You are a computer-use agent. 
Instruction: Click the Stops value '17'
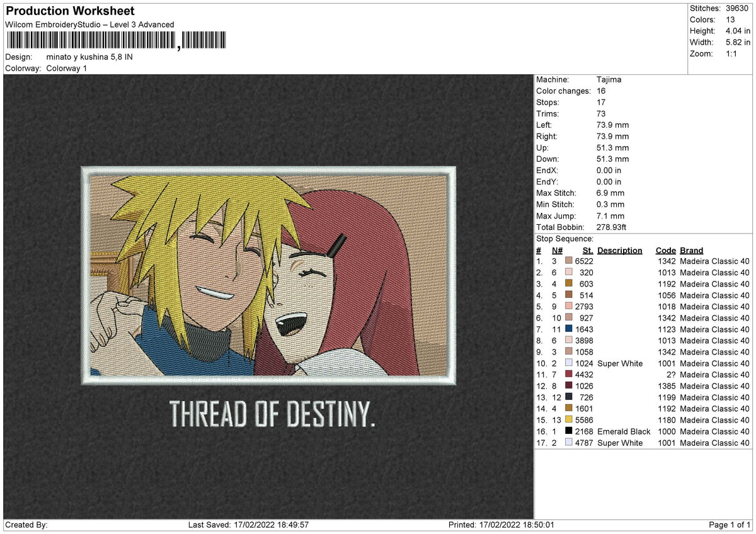(601, 102)
